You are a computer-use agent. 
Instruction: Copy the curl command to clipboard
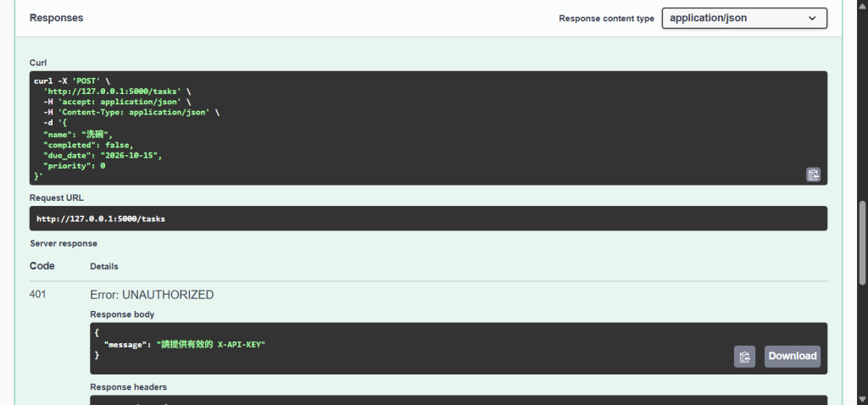(813, 175)
